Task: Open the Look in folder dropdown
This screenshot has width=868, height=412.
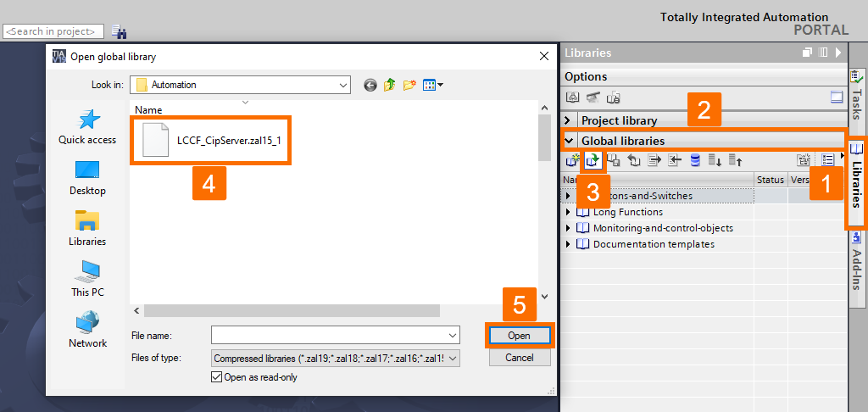Action: (x=343, y=85)
